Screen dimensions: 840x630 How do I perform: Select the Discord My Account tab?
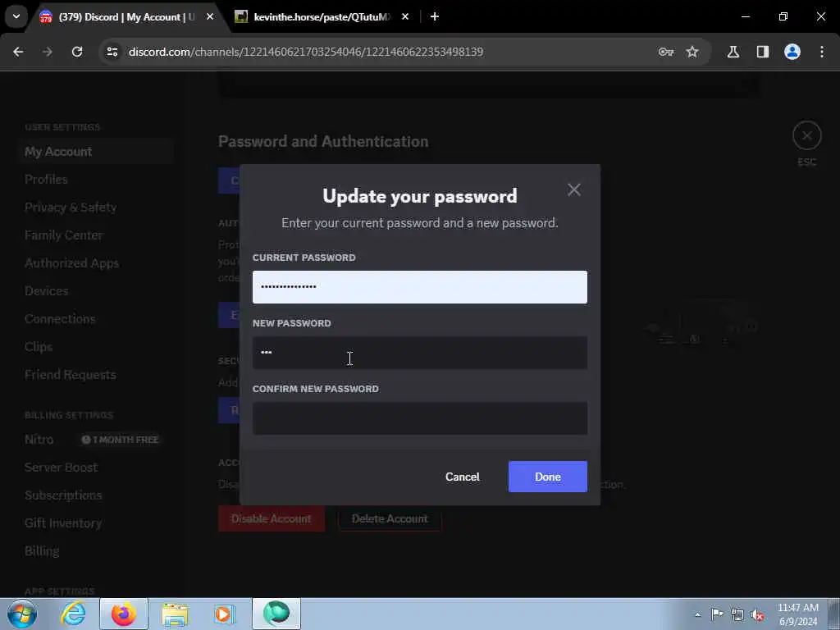coord(126,16)
